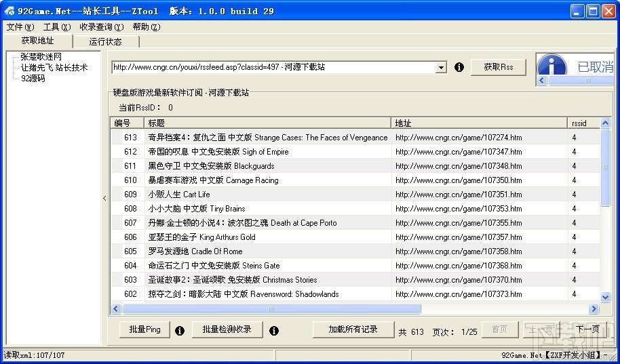Image resolution: width=620 pixels, height=364 pixels.
Task: Open the 帮助(Z) menu
Action: (x=147, y=27)
